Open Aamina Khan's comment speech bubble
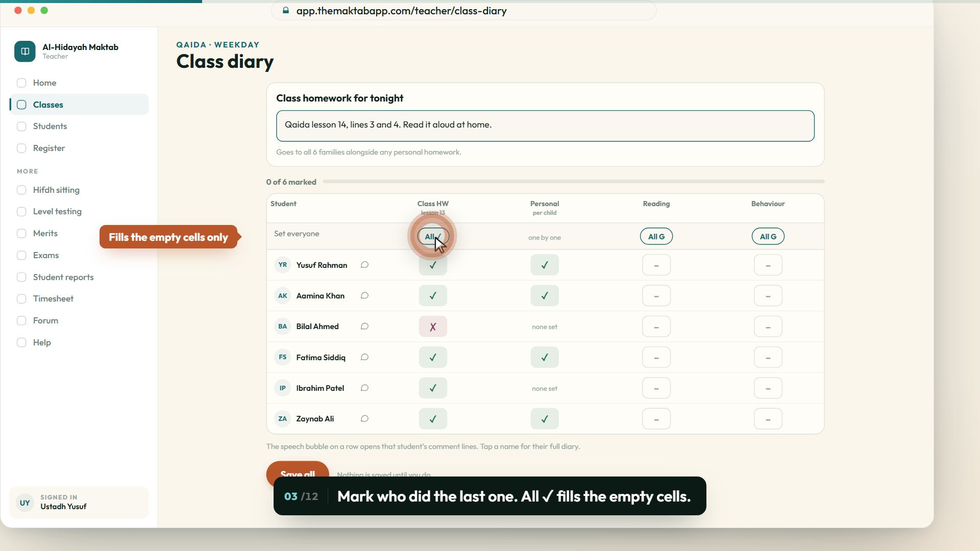 [x=364, y=295]
